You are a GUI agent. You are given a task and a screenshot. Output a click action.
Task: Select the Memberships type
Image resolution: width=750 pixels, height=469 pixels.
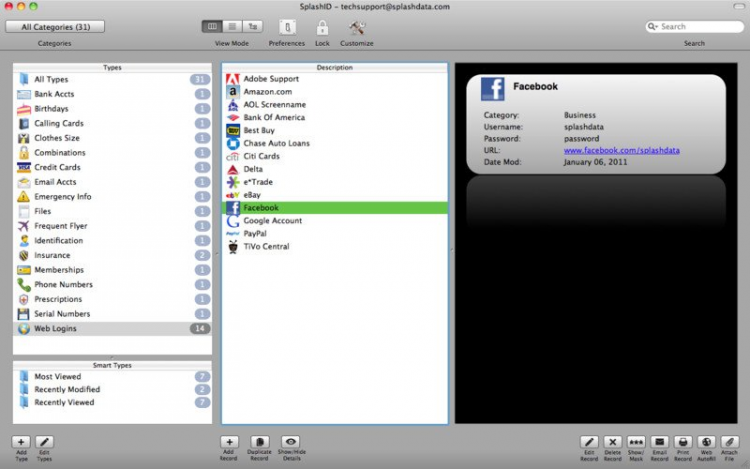pyautogui.click(x=112, y=270)
